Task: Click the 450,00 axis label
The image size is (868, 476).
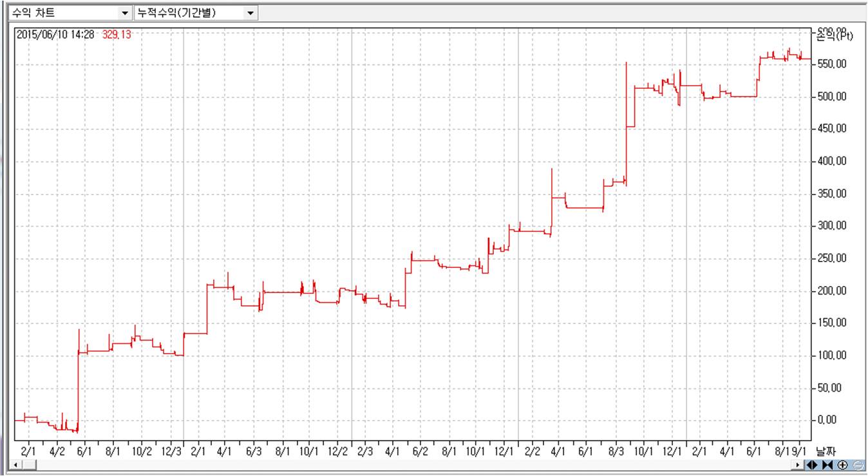Action: pos(831,129)
